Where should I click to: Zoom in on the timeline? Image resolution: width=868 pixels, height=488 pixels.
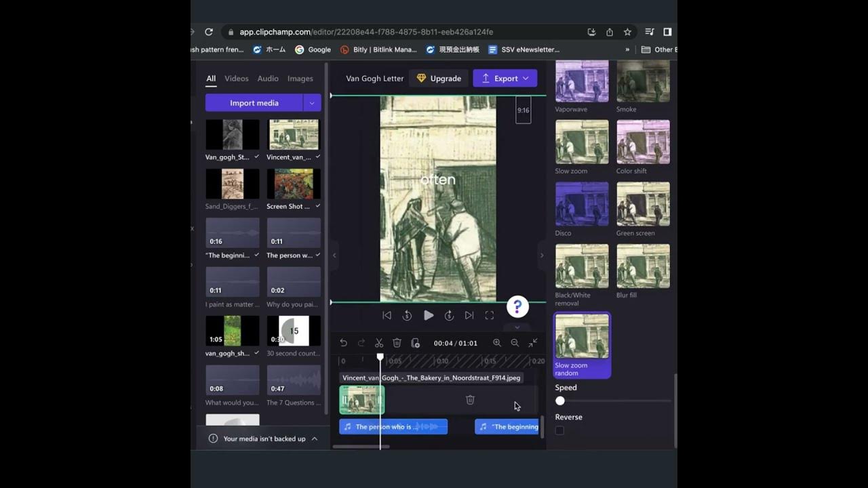pos(497,343)
